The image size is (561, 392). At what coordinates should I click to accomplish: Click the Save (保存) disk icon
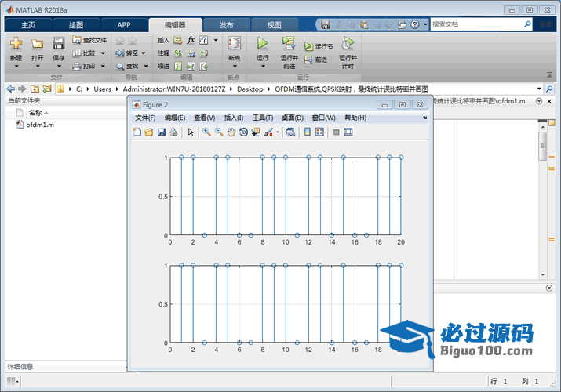click(58, 43)
